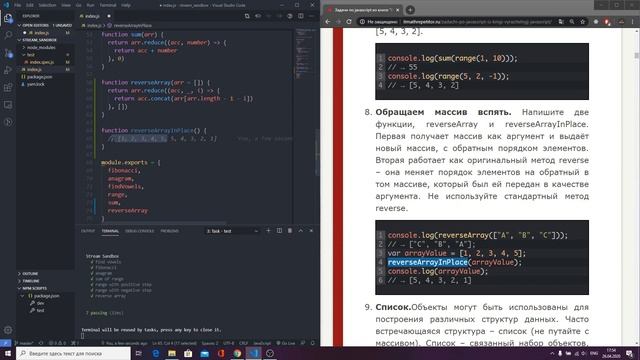
Task: Click the translate page icon in address bar
Action: pyautogui.click(x=561, y=22)
